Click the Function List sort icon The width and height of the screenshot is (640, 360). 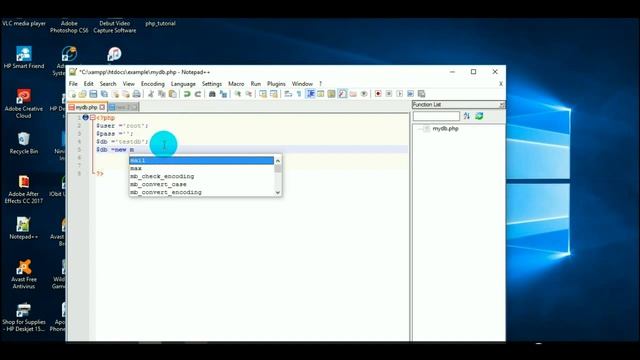(x=467, y=116)
